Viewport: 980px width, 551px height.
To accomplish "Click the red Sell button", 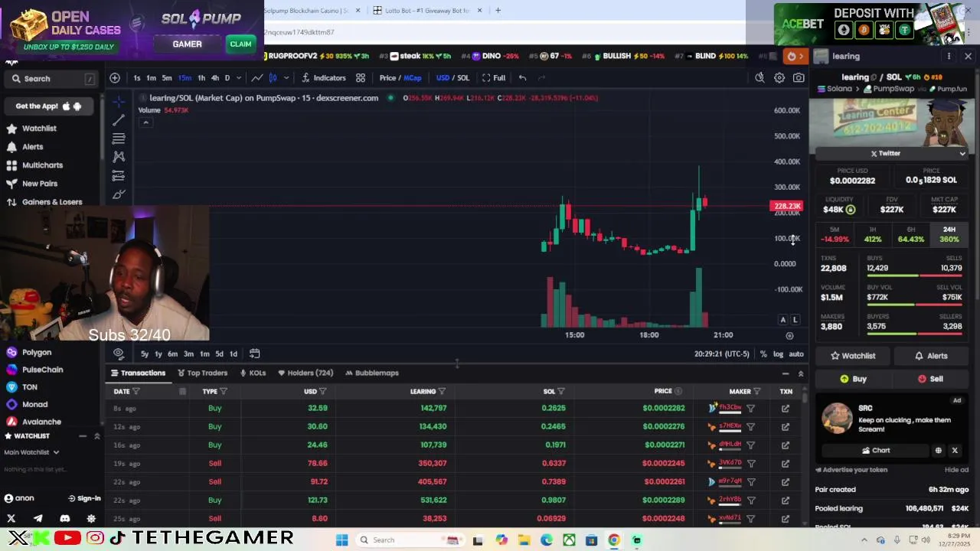I will pyautogui.click(x=929, y=379).
